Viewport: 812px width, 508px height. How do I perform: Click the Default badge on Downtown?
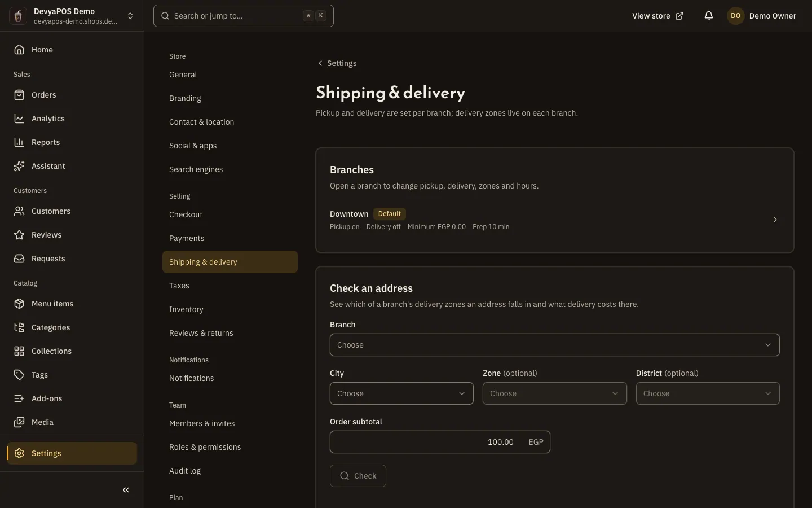click(x=390, y=214)
